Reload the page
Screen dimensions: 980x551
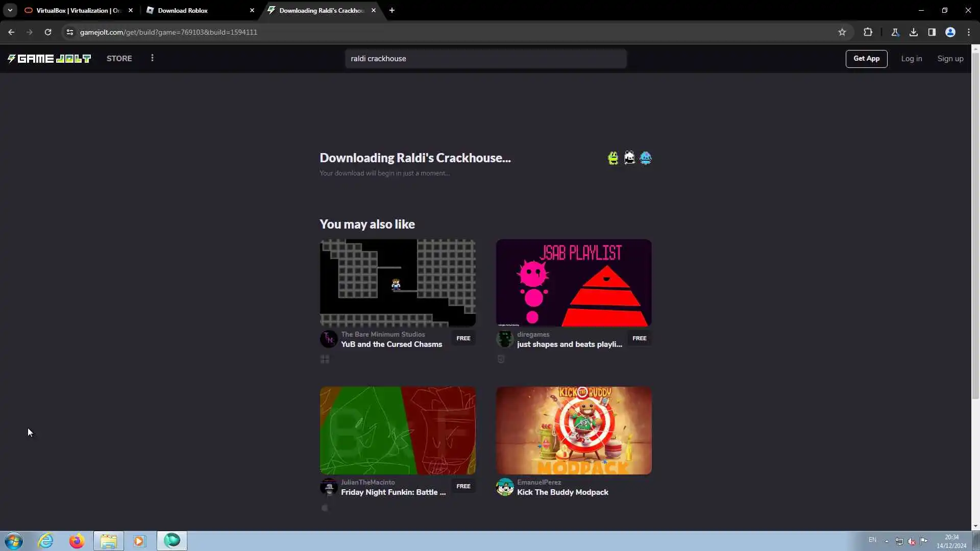point(48,32)
